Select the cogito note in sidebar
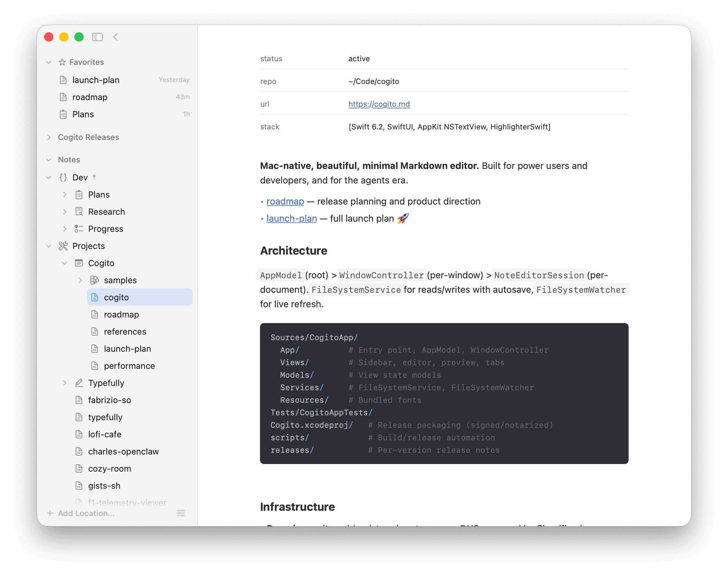This screenshot has height=575, width=728. pos(140,298)
